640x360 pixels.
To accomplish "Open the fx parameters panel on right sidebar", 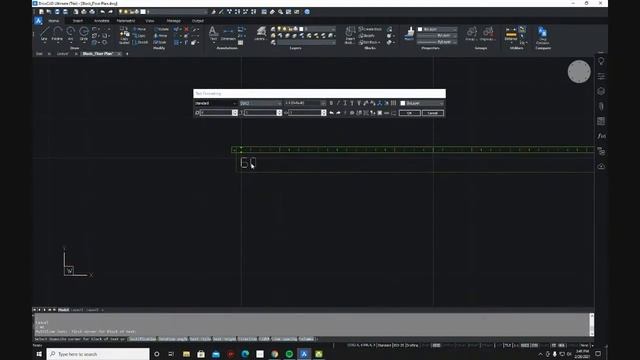I will (x=601, y=136).
